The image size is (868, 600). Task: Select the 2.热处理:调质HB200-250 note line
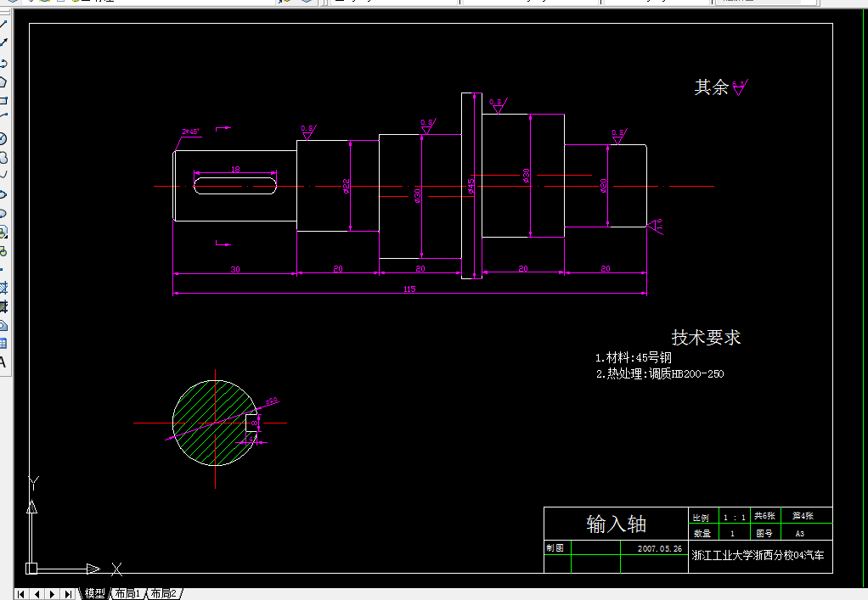tap(660, 373)
